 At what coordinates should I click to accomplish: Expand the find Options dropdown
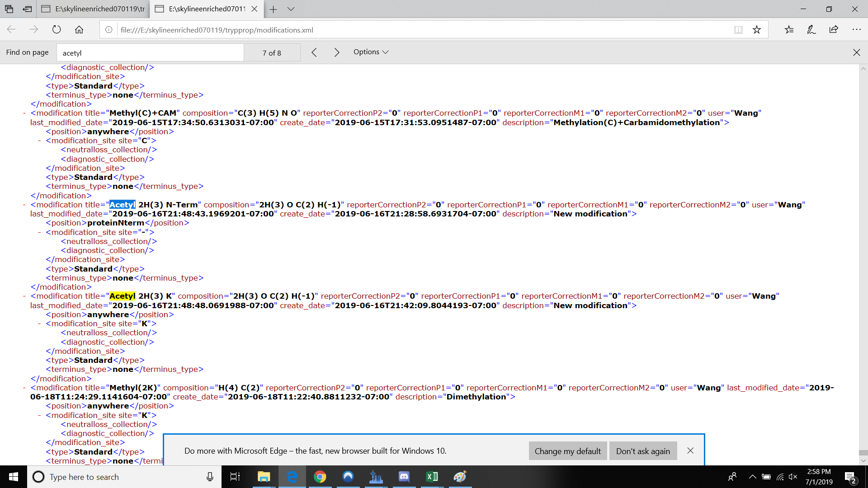point(371,52)
